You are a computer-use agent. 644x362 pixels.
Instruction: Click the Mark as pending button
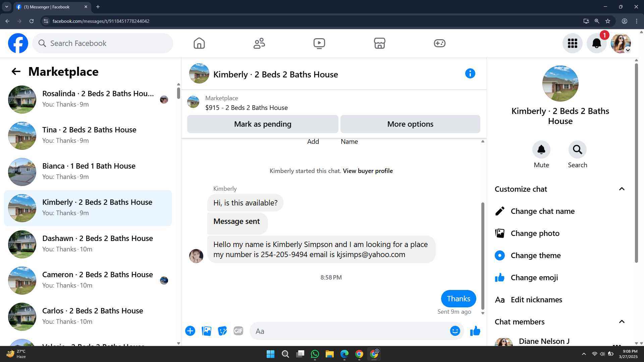(263, 124)
